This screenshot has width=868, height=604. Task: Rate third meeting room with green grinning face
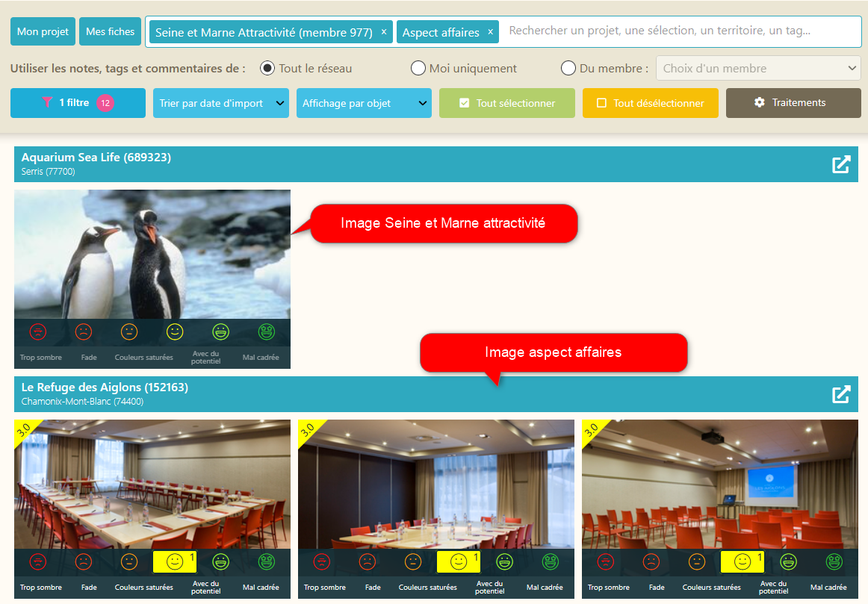788,562
